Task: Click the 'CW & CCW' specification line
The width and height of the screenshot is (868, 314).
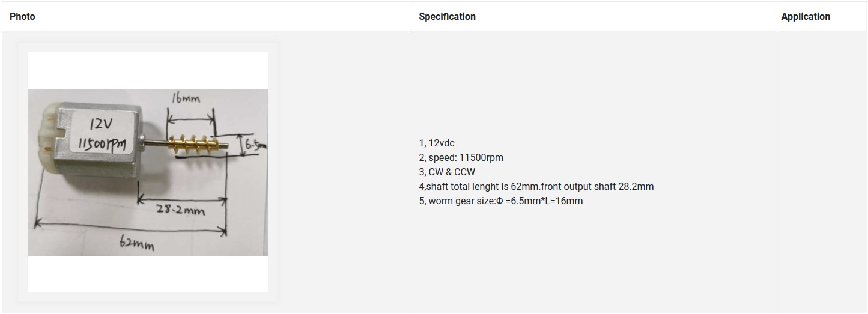Action: click(x=447, y=172)
